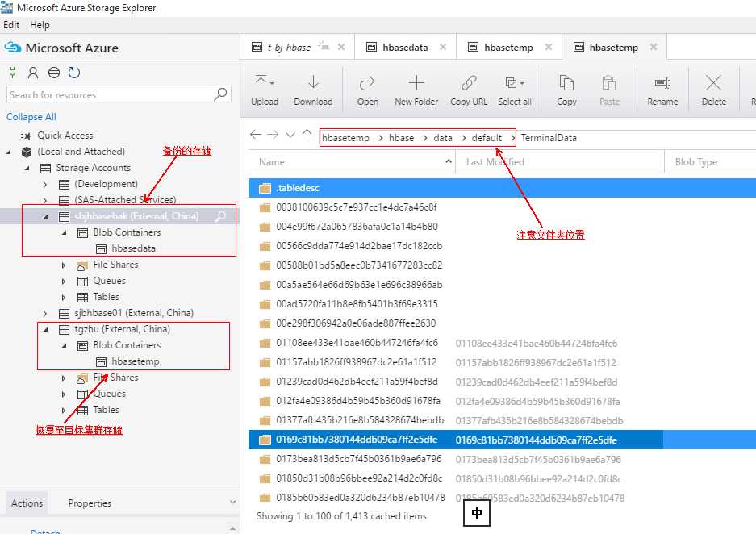Switch to the first hbasetemp tab
Screen dimensions: 756x534
pos(508,48)
